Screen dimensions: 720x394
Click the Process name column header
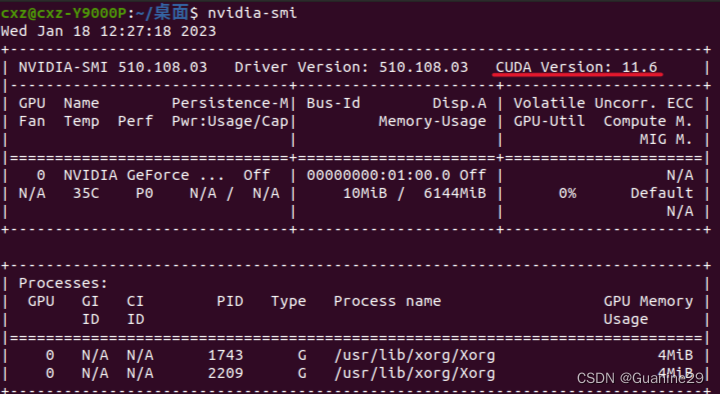387,301
